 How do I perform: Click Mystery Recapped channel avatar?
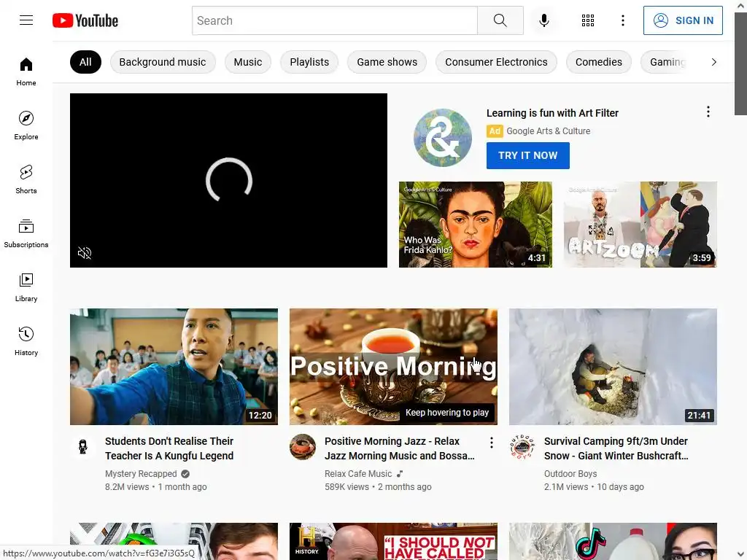click(83, 447)
